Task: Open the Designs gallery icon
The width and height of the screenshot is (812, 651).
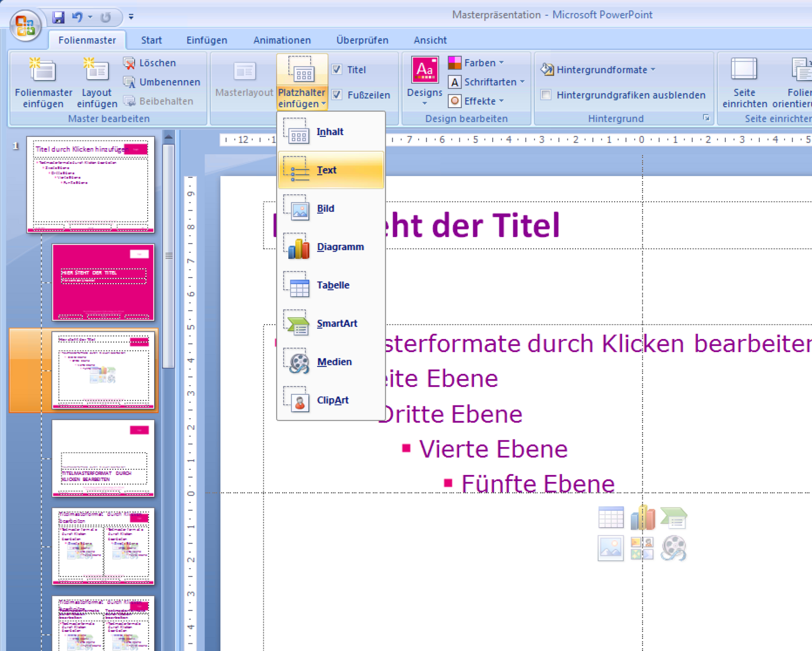Action: (424, 71)
